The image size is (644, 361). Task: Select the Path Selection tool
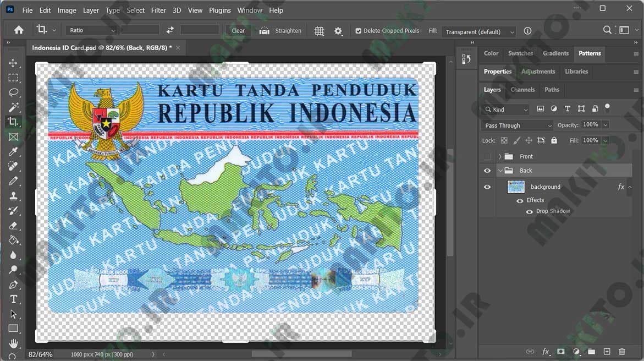[13, 314]
